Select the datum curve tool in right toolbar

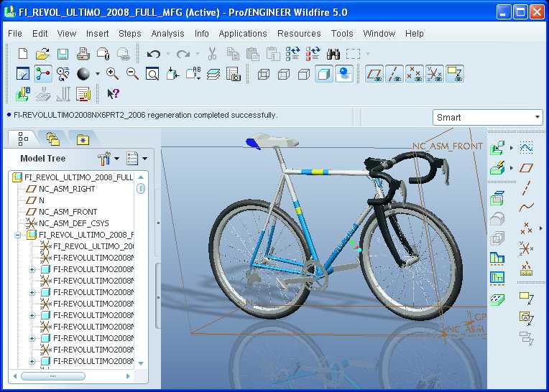click(x=526, y=208)
